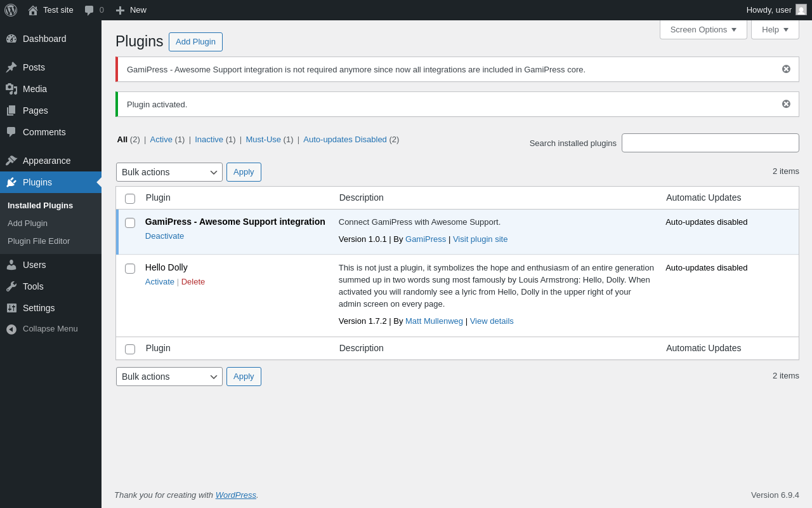This screenshot has width=812, height=508.
Task: Open Plugin File Editor submenu item
Action: pos(39,241)
